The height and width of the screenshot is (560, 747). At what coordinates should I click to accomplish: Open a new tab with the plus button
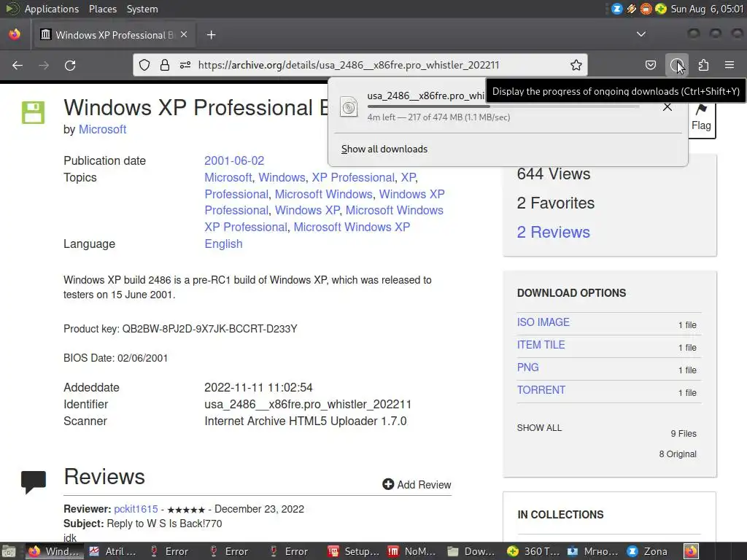tap(211, 35)
